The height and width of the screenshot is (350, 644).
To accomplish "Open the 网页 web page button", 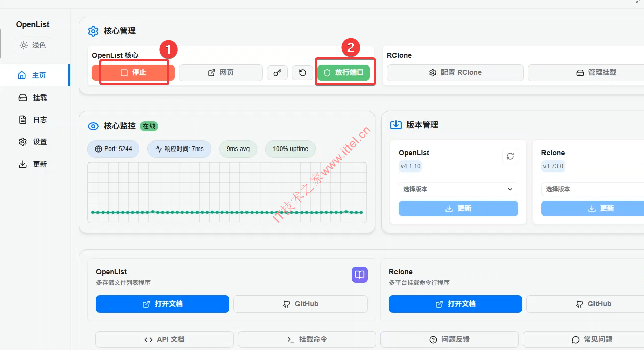I will coord(221,73).
